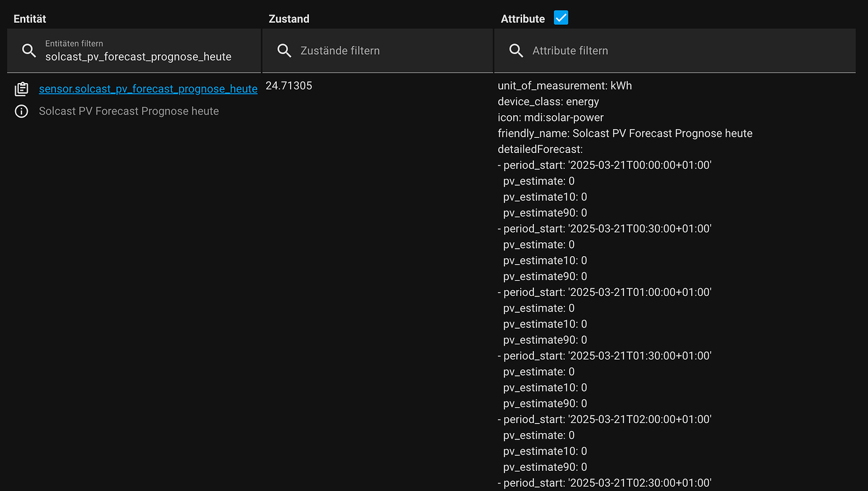Click the state value 24.71305
This screenshot has width=868, height=491.
(x=289, y=86)
